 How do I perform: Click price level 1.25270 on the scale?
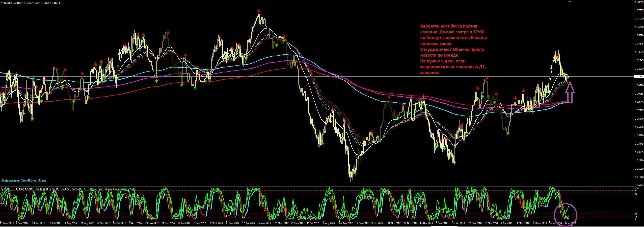pyautogui.click(x=639, y=135)
